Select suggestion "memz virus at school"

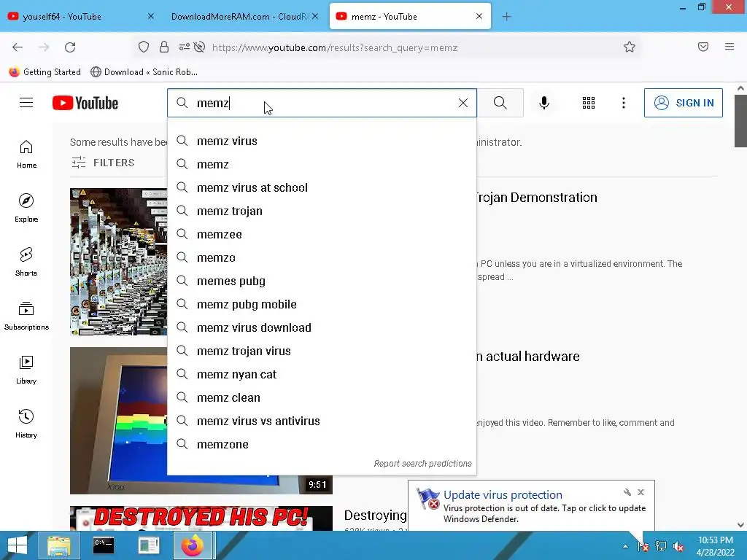click(322, 187)
